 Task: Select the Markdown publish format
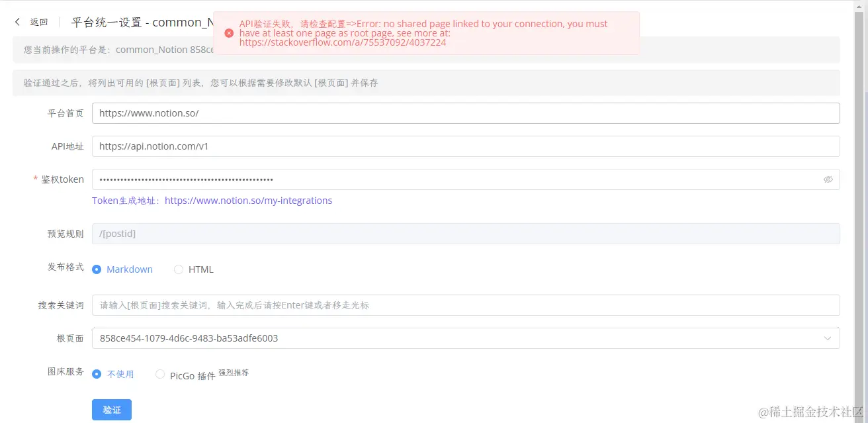click(97, 269)
